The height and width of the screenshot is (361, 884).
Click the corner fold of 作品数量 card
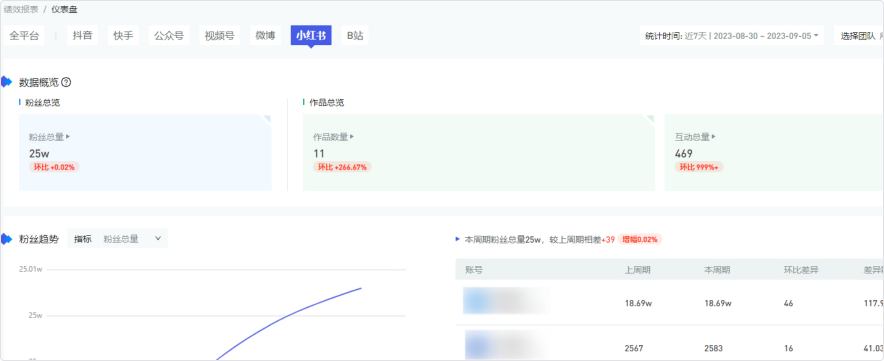pyautogui.click(x=649, y=118)
